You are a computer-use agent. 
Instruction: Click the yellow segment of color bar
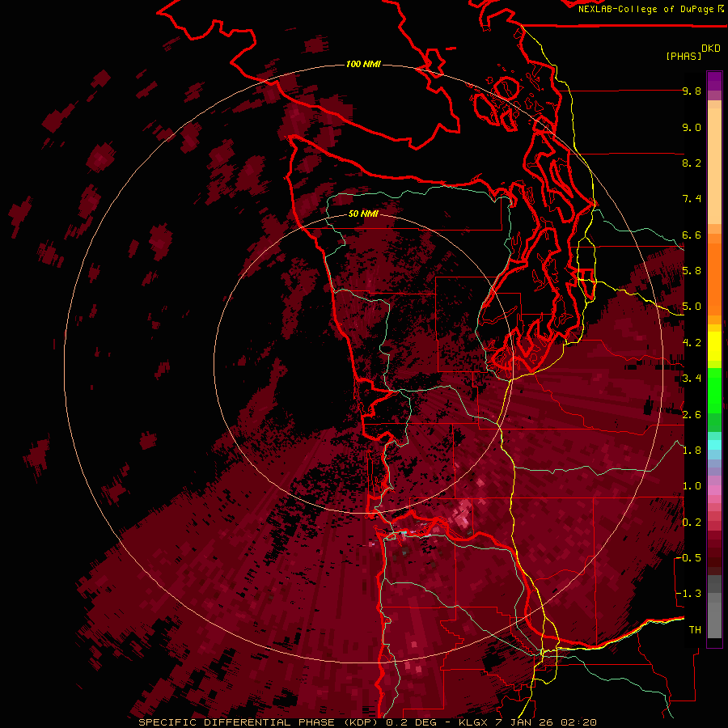tap(714, 346)
